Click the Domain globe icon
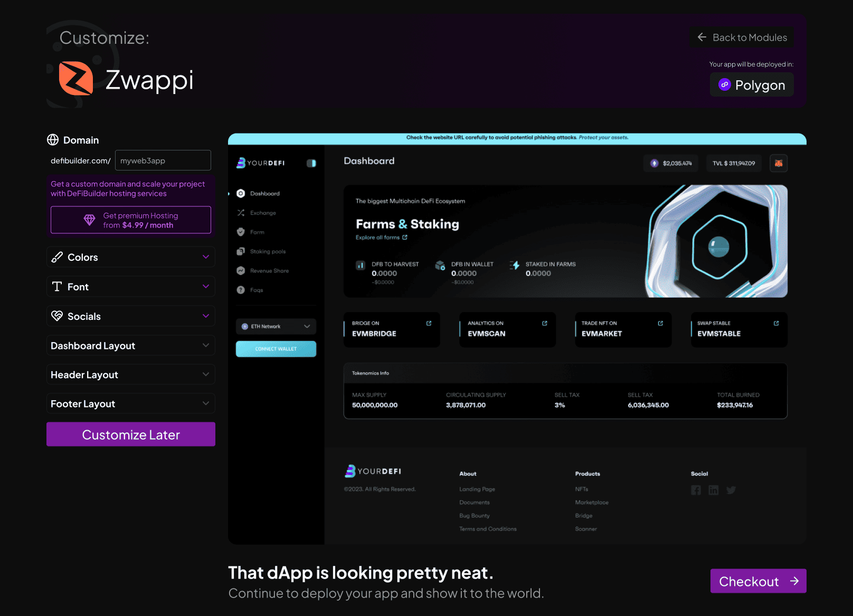The height and width of the screenshot is (616, 853). pos(53,140)
